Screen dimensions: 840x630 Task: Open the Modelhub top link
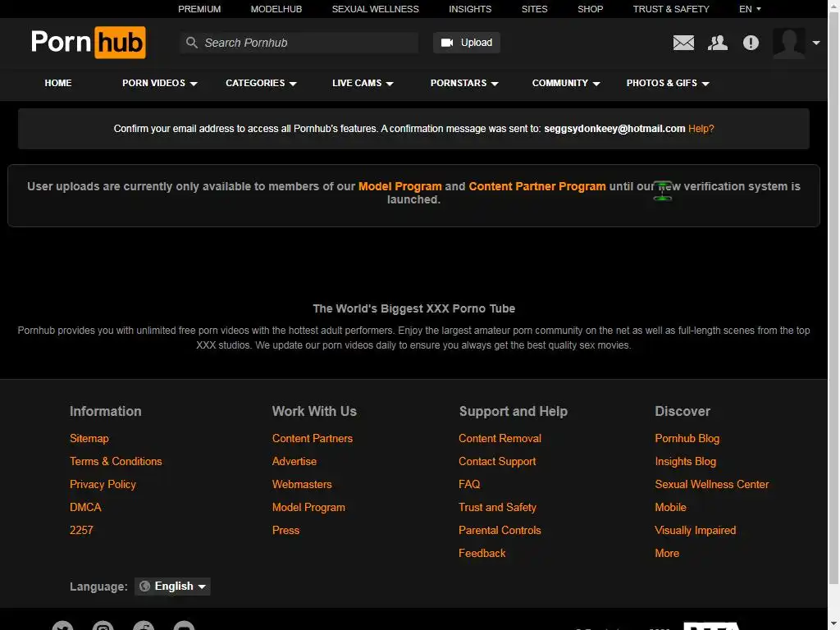click(x=276, y=9)
